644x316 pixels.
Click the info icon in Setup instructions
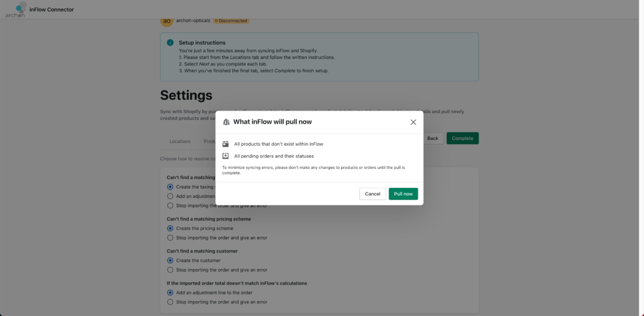click(170, 43)
